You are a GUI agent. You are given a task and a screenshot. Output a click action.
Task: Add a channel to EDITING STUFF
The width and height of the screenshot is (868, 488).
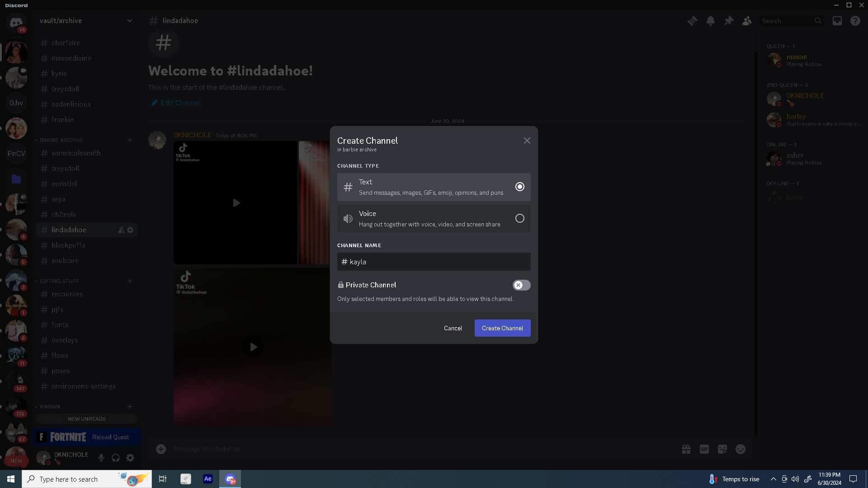130,281
